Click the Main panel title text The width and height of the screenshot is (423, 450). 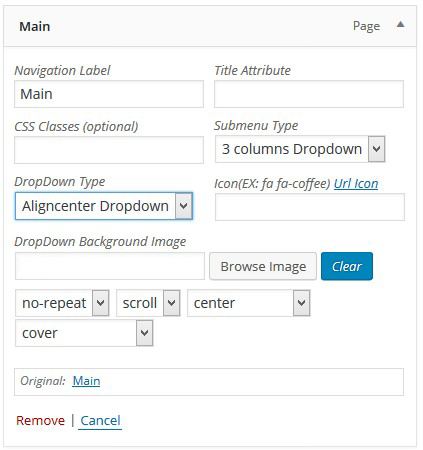click(35, 26)
